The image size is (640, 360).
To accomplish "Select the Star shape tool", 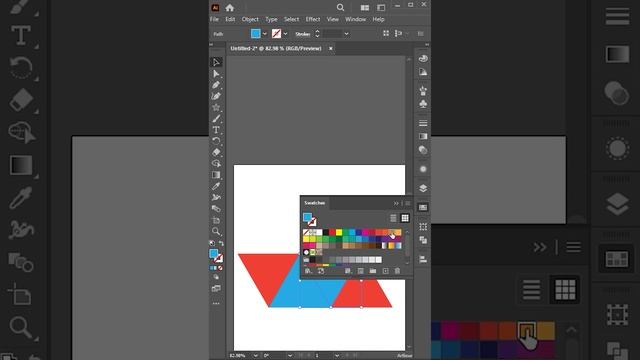I will click(x=216, y=107).
